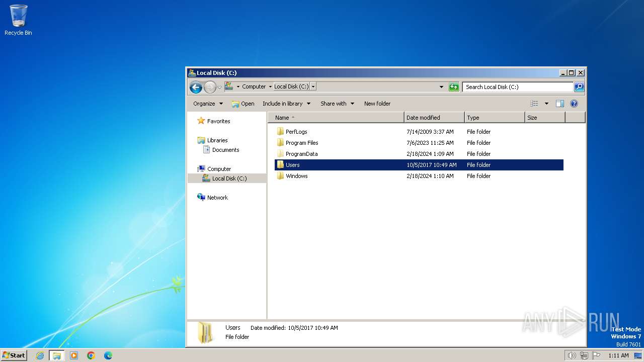Screen dimensions: 644x362
Task: Focus the Search Local Disk (C:) field
Action: pyautogui.click(x=518, y=86)
